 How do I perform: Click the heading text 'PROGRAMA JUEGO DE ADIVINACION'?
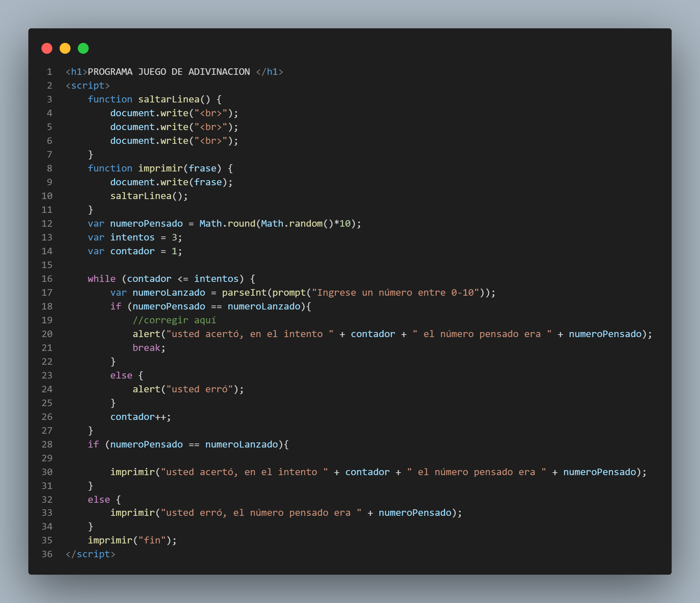click(169, 72)
